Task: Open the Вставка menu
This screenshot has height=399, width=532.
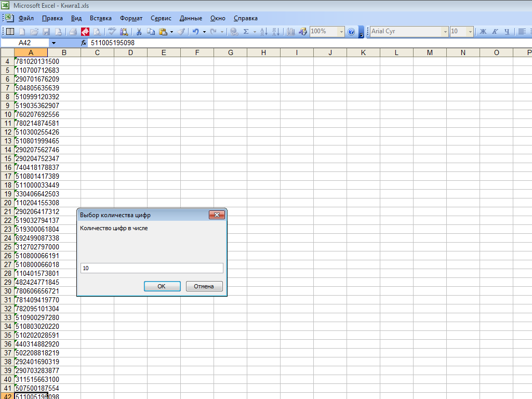Action: tap(100, 18)
